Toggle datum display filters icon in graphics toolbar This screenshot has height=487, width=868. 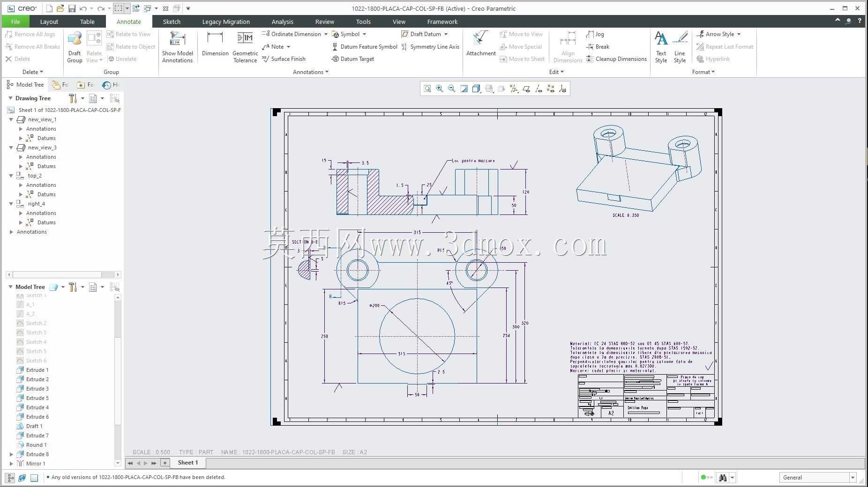(514, 89)
